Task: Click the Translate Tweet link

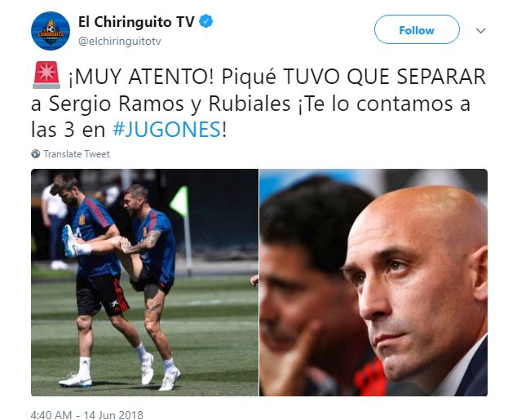Action: pos(77,154)
